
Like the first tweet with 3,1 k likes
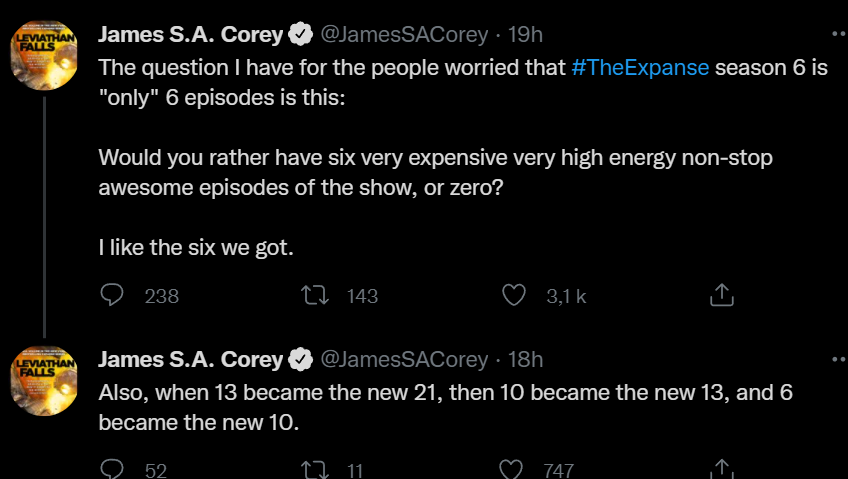(514, 295)
